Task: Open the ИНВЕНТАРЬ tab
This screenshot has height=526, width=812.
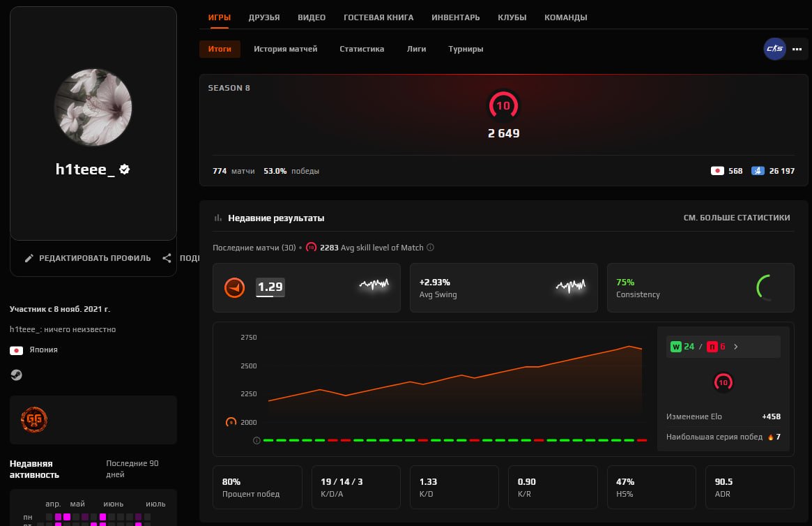Action: [x=456, y=17]
